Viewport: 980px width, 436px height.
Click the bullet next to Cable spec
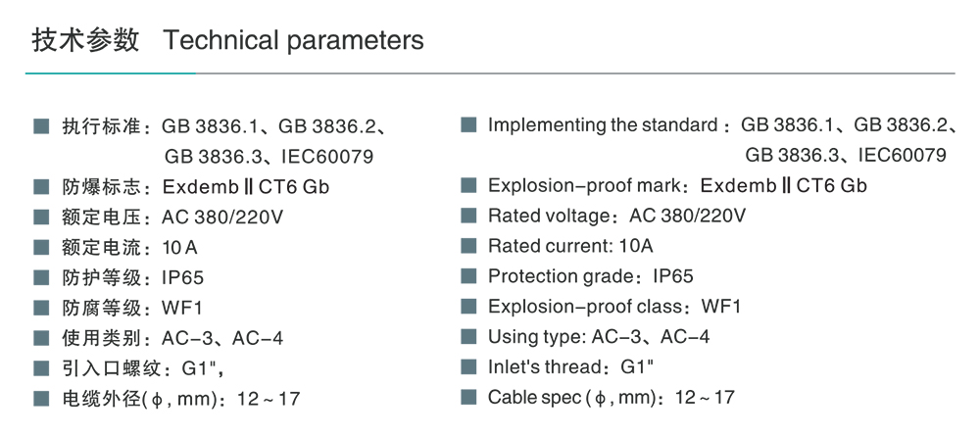tap(468, 397)
